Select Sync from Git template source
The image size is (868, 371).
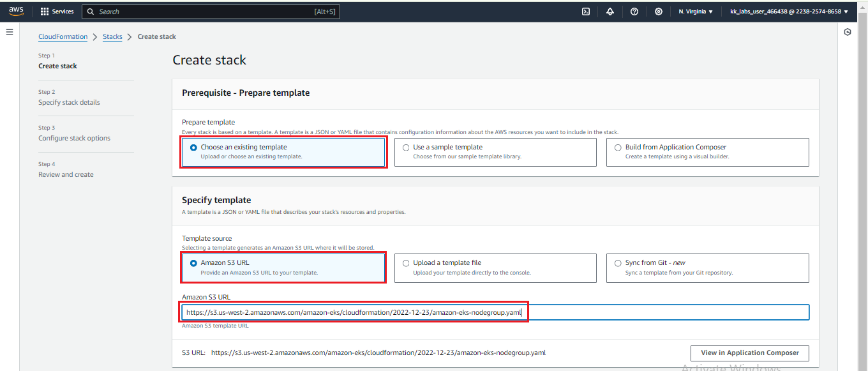point(707,268)
